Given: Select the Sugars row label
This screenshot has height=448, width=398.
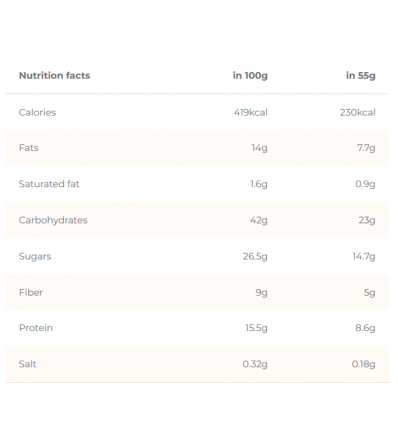Looking at the screenshot, I should (x=35, y=257).
